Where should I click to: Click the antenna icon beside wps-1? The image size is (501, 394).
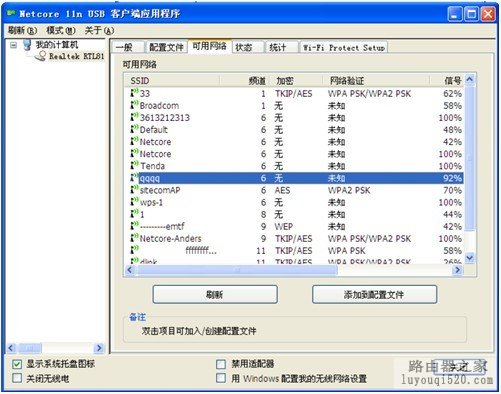(x=135, y=202)
